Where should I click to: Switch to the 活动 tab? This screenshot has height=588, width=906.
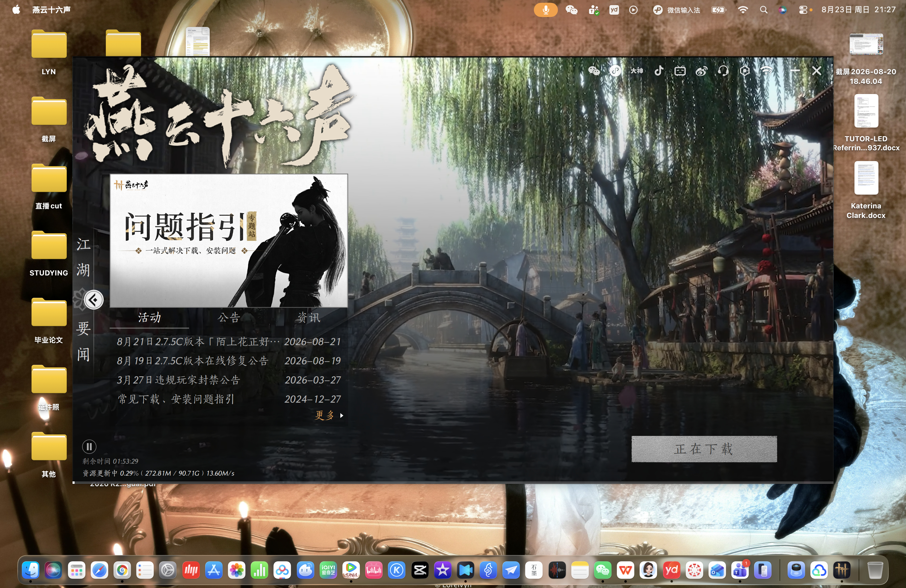pyautogui.click(x=149, y=318)
